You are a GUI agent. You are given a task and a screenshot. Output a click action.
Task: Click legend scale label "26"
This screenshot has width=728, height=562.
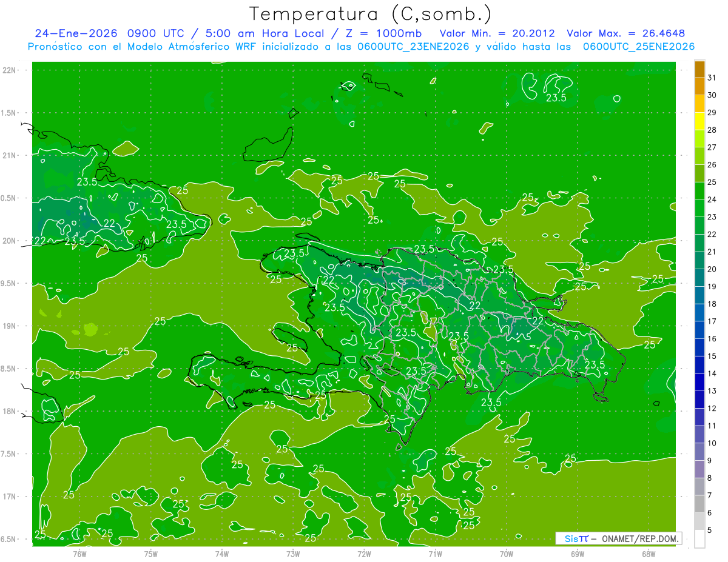712,165
